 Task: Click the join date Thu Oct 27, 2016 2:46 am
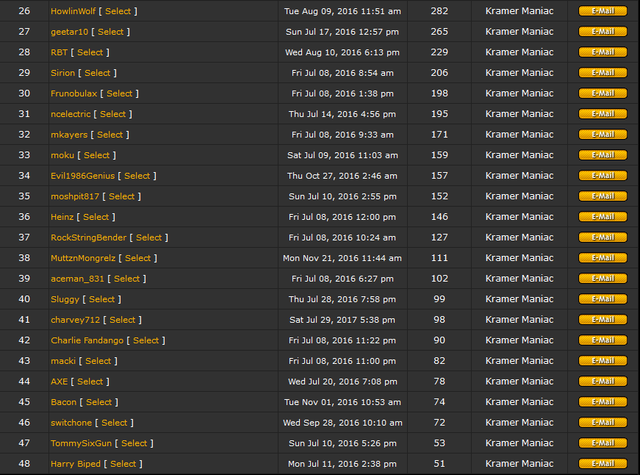[x=342, y=176]
